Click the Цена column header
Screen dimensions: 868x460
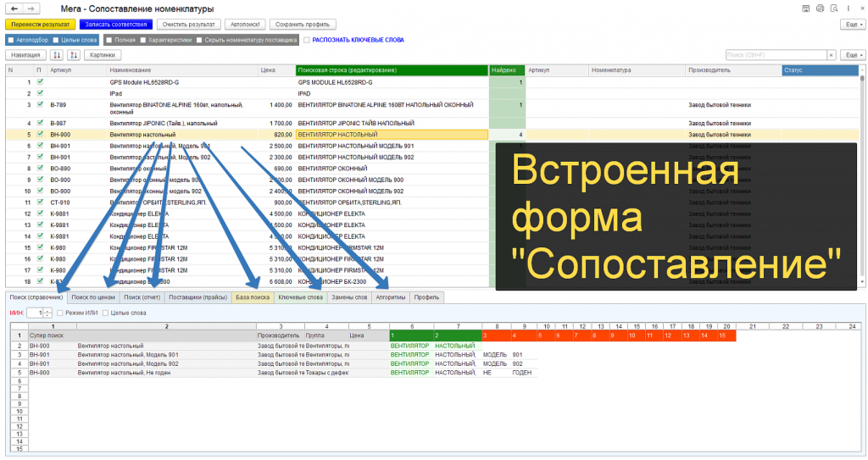[x=276, y=70]
